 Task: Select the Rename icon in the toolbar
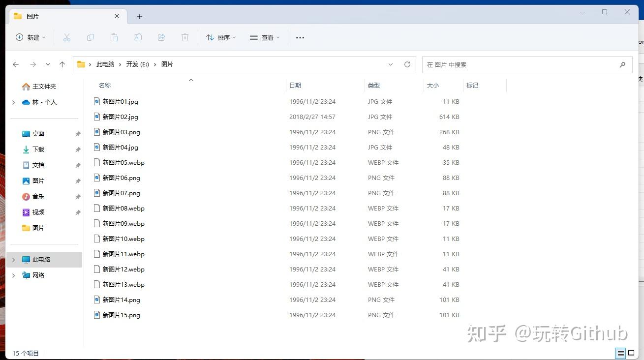[137, 37]
